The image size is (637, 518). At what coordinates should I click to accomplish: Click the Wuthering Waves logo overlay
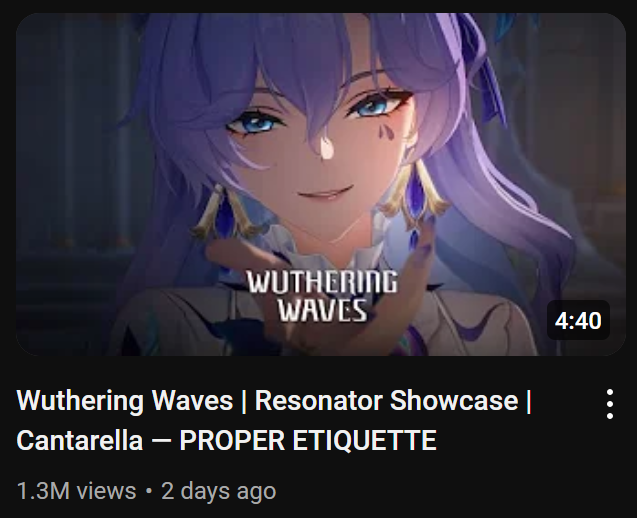point(322,297)
